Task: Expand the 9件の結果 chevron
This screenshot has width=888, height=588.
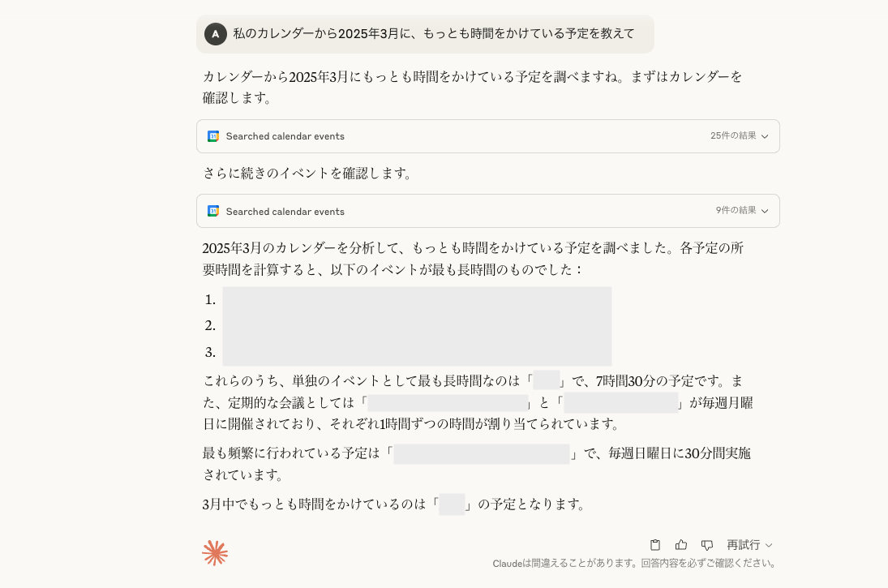Action: point(765,212)
